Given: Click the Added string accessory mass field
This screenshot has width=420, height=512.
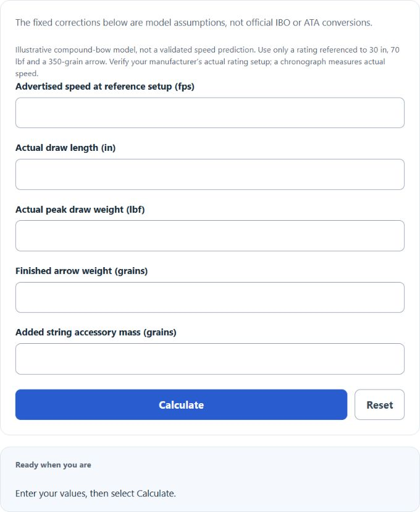Looking at the screenshot, I should tap(210, 359).
